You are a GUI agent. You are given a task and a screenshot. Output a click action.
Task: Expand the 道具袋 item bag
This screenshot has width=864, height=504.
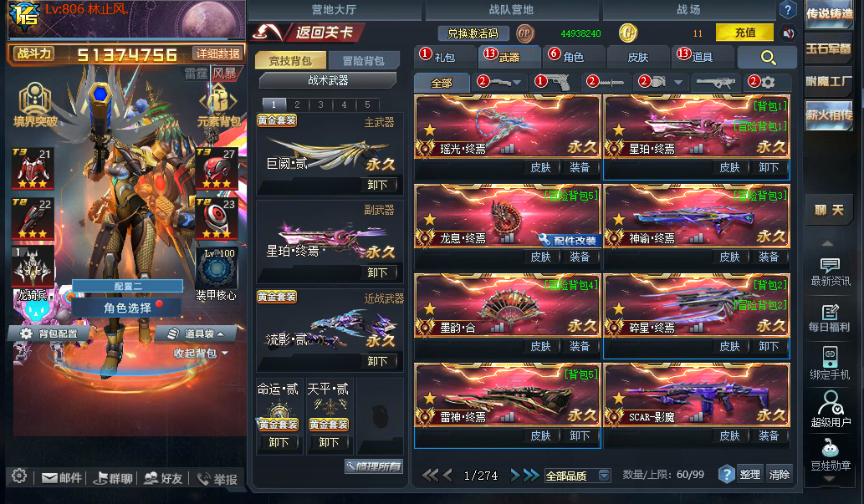197,333
